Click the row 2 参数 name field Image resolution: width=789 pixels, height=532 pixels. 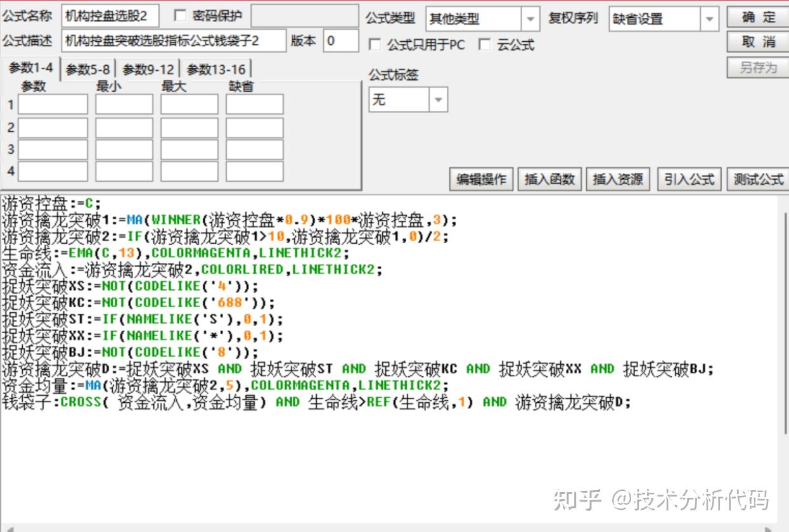point(53,127)
